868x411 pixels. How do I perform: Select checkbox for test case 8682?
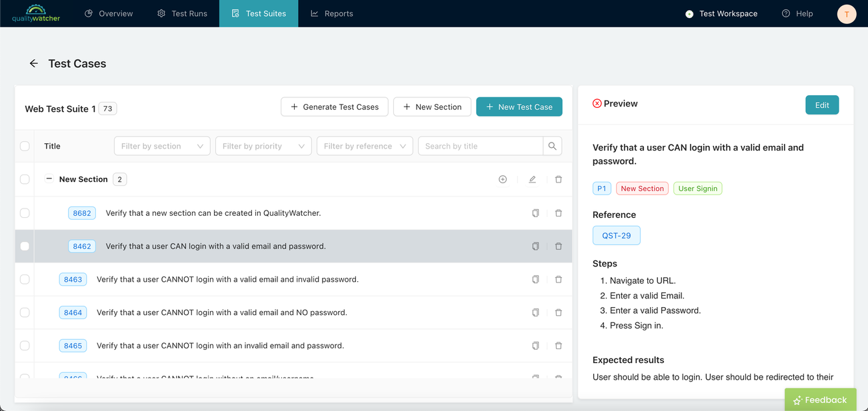(25, 213)
